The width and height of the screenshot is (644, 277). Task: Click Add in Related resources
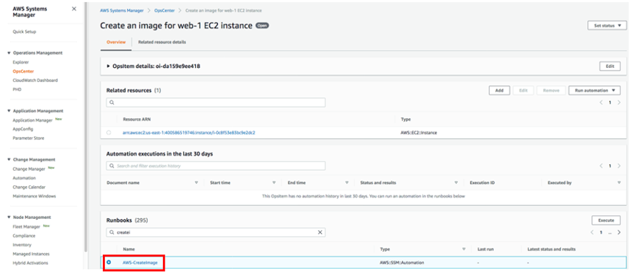click(499, 90)
